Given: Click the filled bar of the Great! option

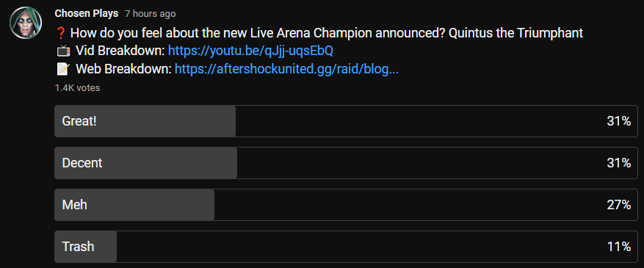Looking at the screenshot, I should point(145,121).
